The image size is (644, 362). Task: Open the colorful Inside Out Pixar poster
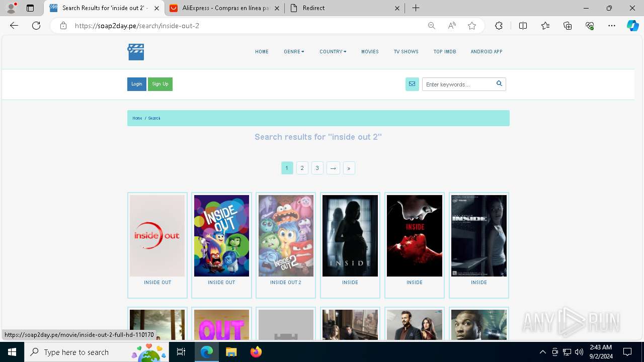[x=221, y=236]
